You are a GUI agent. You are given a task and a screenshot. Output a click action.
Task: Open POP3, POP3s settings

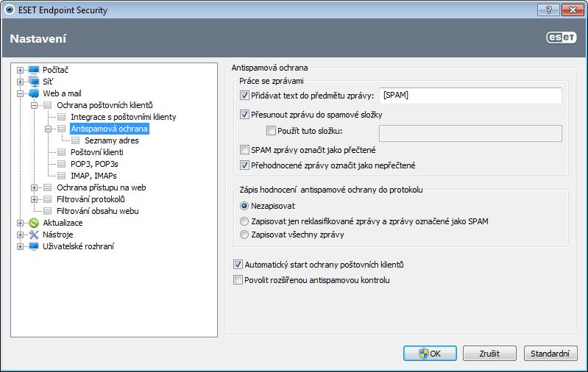(94, 164)
